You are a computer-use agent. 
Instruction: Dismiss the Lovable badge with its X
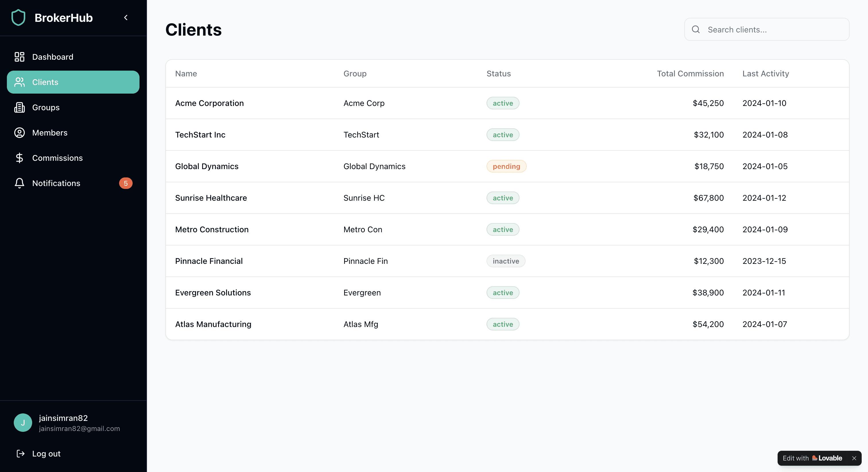854,458
